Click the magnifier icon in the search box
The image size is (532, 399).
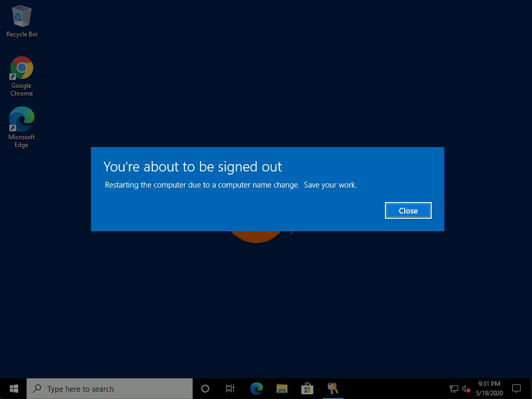(x=37, y=389)
